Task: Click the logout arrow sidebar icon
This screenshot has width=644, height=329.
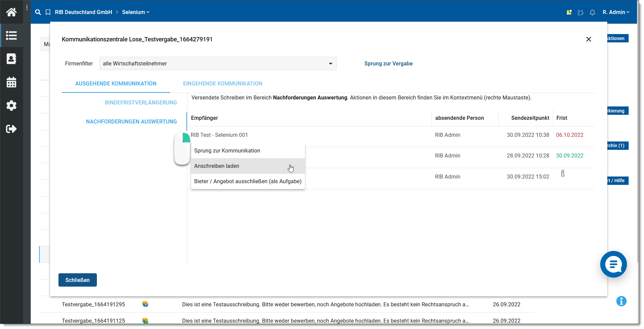Action: 11,129
